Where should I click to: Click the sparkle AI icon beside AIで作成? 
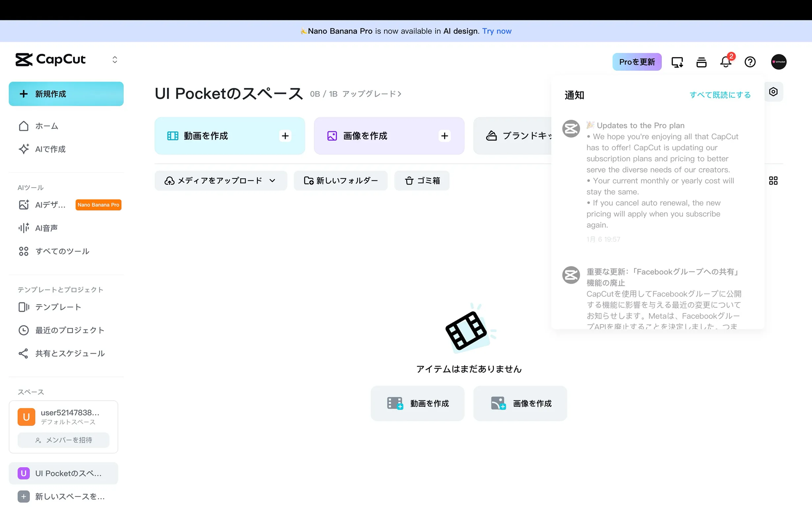click(x=23, y=149)
